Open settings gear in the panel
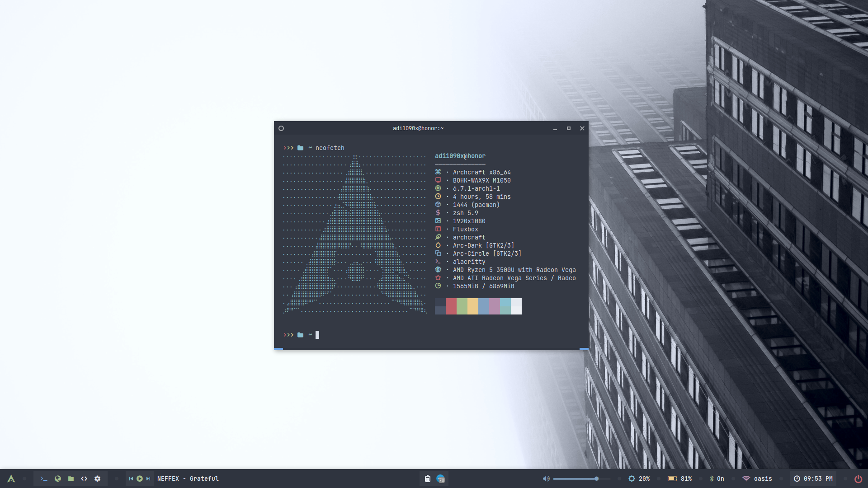 pos(97,479)
